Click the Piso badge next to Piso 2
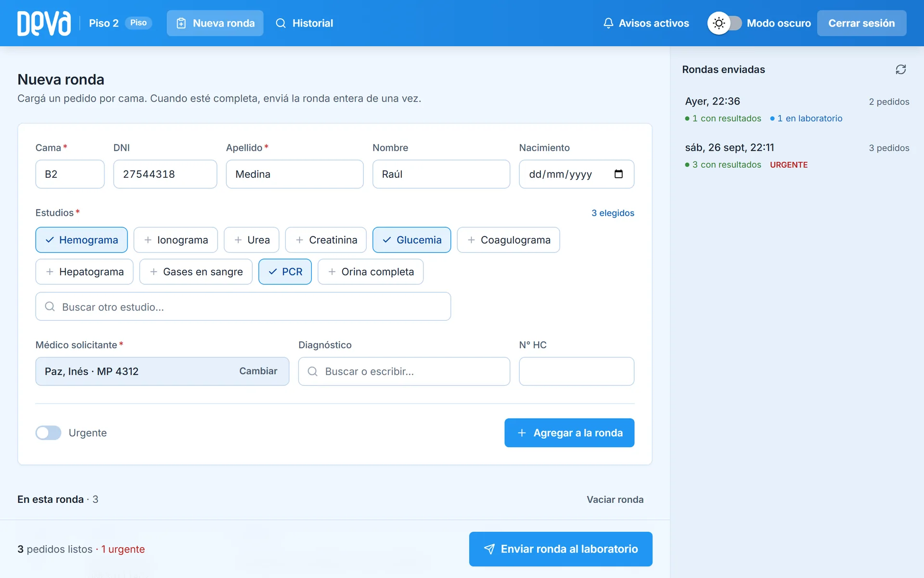Image resolution: width=924 pixels, height=578 pixels. [x=139, y=23]
